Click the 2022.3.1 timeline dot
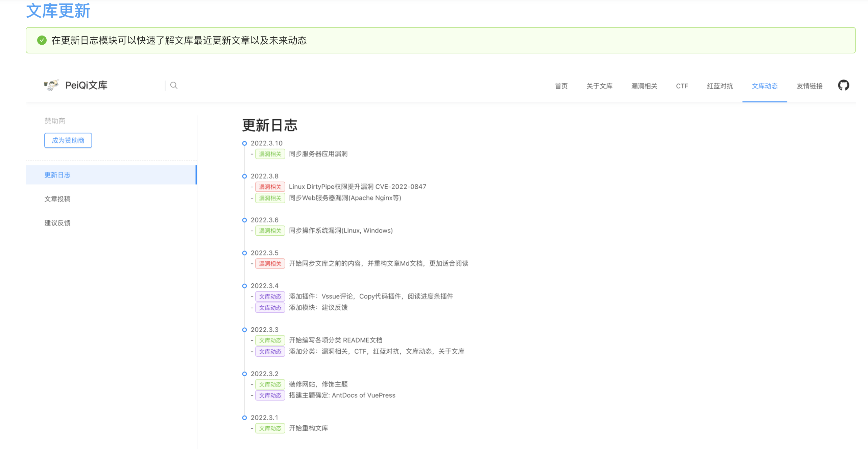 pos(244,418)
